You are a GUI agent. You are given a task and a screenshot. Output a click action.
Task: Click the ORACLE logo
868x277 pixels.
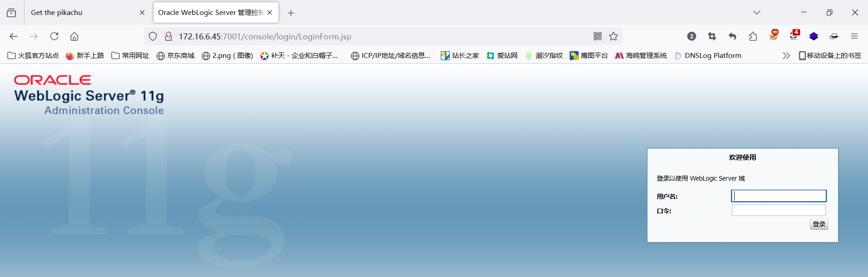[x=52, y=80]
